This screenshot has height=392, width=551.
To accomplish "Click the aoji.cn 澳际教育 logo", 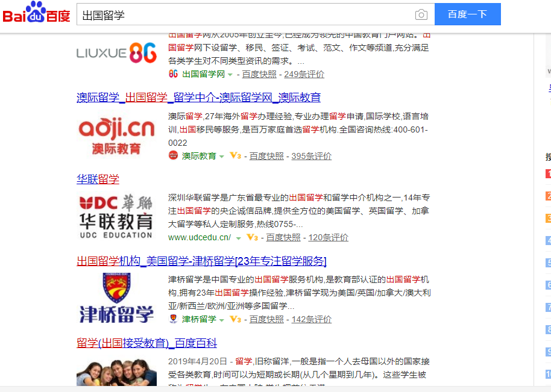I will point(116,135).
